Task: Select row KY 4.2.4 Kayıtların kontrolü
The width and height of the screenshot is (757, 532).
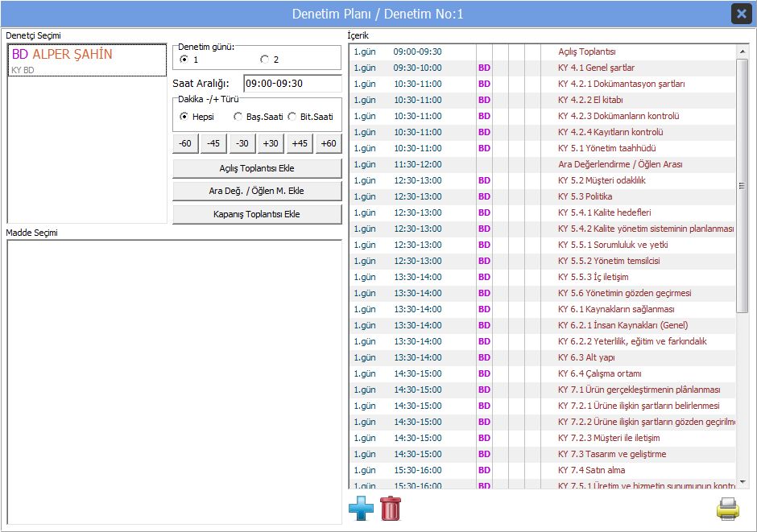Action: [x=542, y=132]
